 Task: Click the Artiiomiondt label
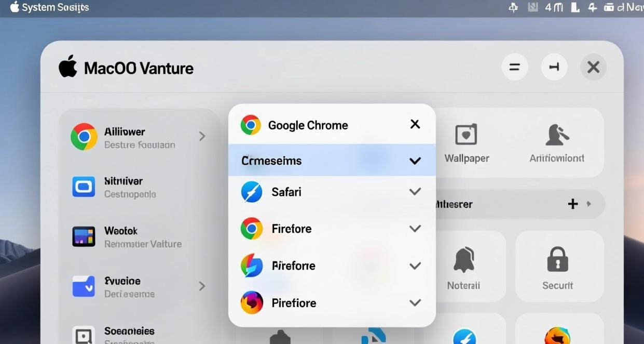click(557, 158)
